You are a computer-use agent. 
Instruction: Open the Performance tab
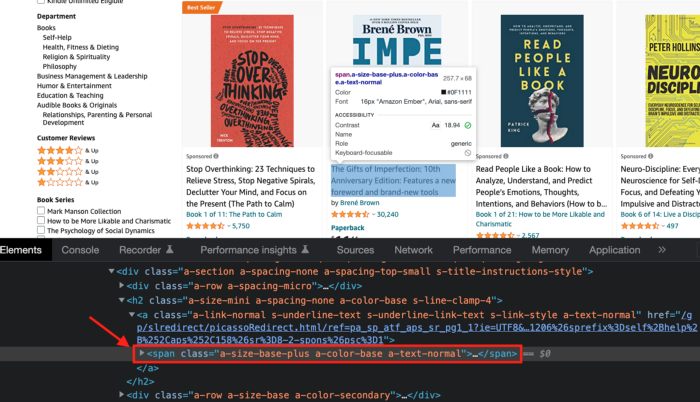pos(482,250)
